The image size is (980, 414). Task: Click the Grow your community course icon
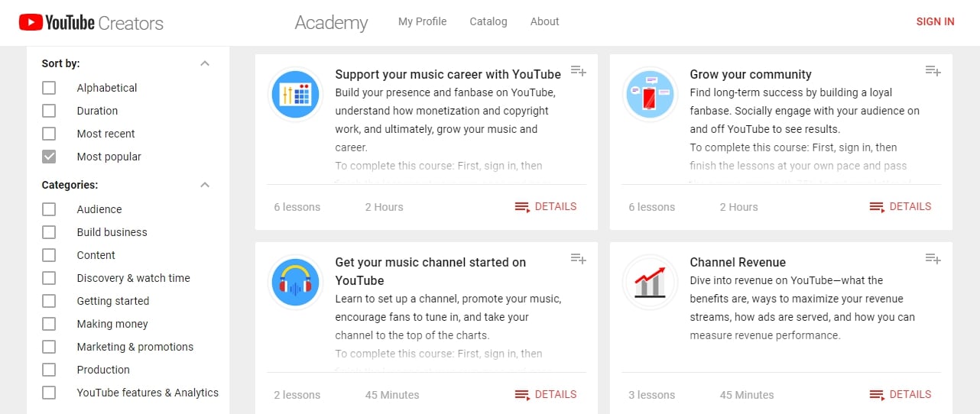[x=650, y=94]
